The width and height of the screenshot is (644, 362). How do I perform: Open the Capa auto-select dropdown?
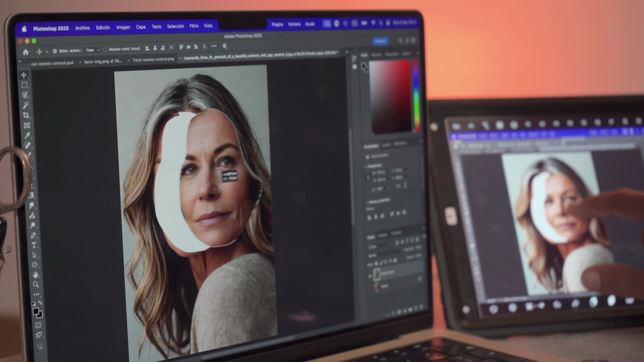click(92, 50)
